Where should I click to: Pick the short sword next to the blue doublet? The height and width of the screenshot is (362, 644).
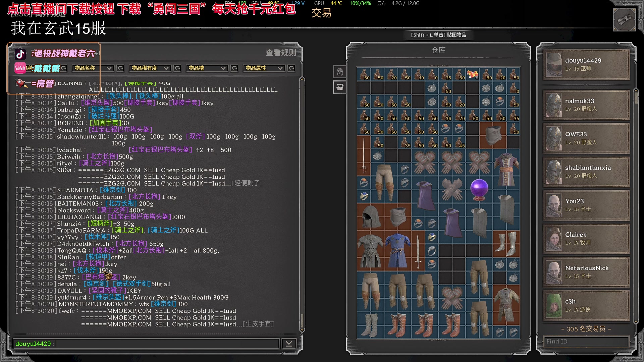pos(418,250)
